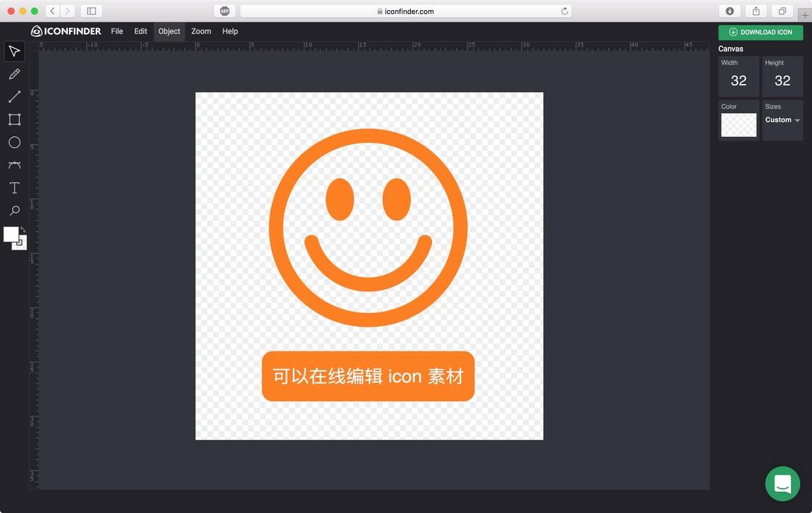Screen dimensions: 812x513
Task: Expand the Sizes Custom dropdown
Action: pos(782,120)
